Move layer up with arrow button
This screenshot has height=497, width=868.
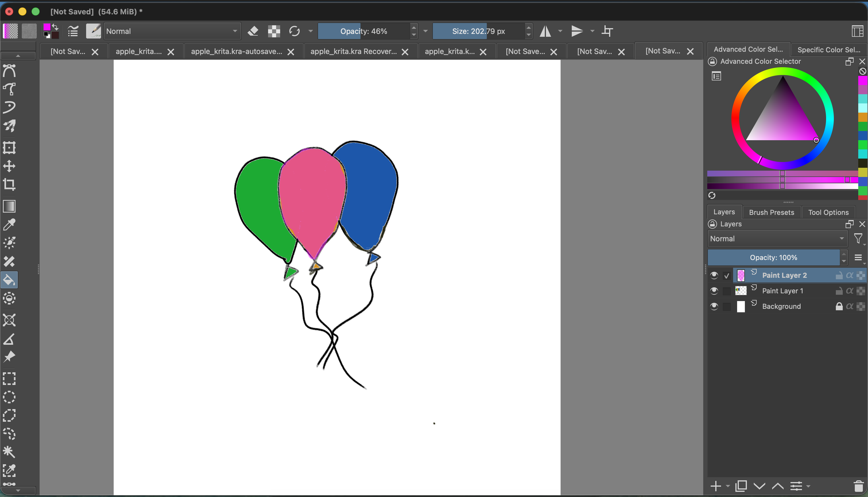(778, 486)
